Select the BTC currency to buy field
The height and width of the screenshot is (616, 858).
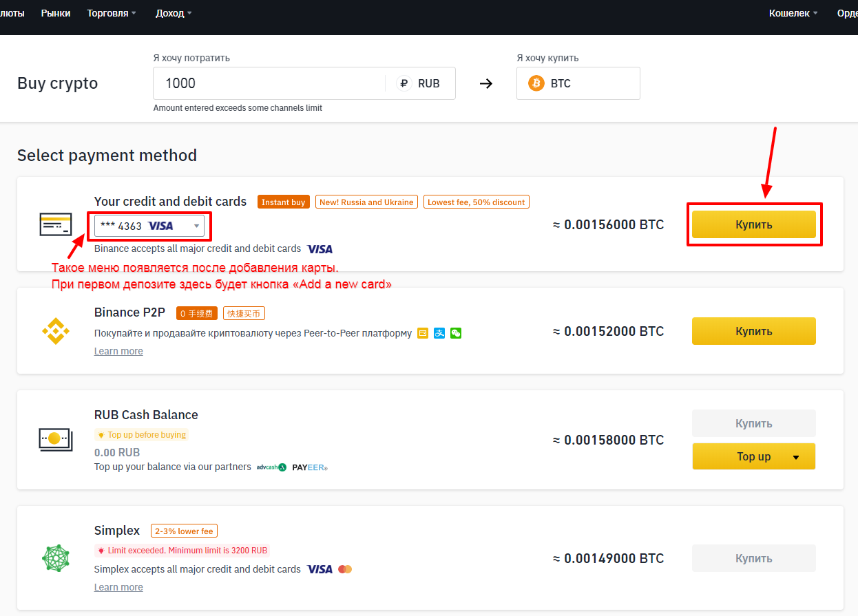578,83
